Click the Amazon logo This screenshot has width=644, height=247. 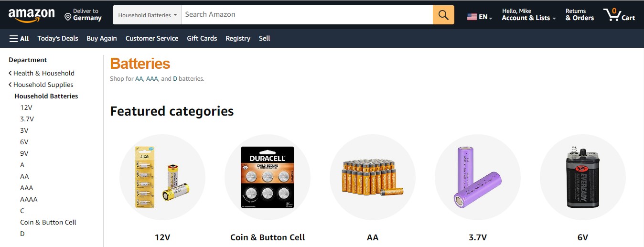(32, 15)
